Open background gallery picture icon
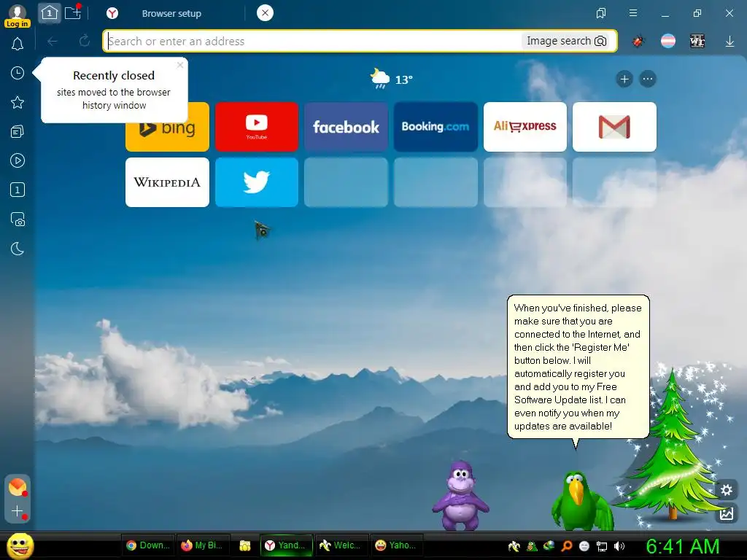Viewport: 747px width, 560px height. pos(726,513)
